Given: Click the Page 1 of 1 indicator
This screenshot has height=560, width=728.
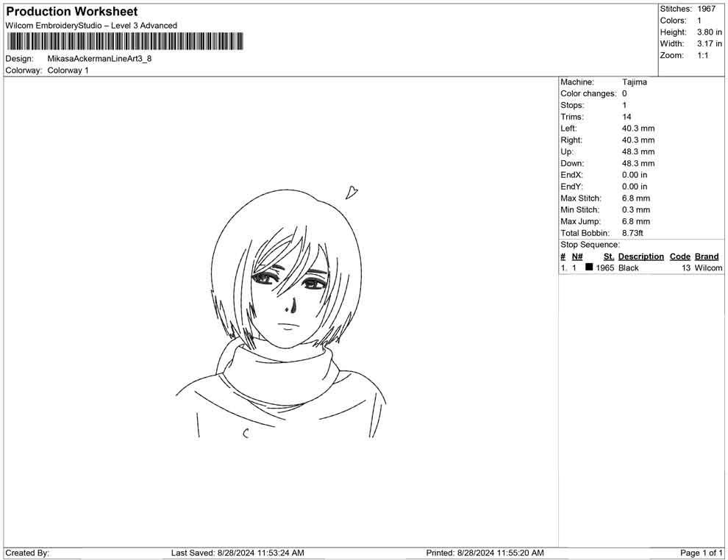Looking at the screenshot, I should pos(701,553).
